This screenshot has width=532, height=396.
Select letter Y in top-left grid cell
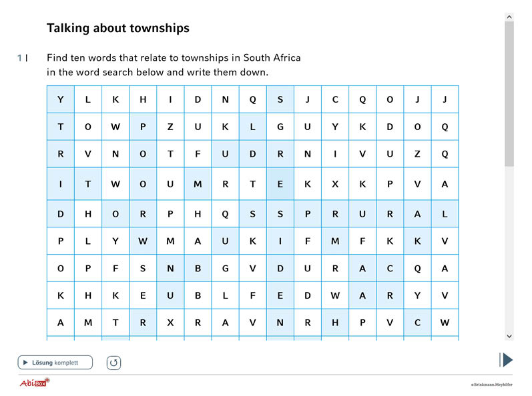(61, 99)
